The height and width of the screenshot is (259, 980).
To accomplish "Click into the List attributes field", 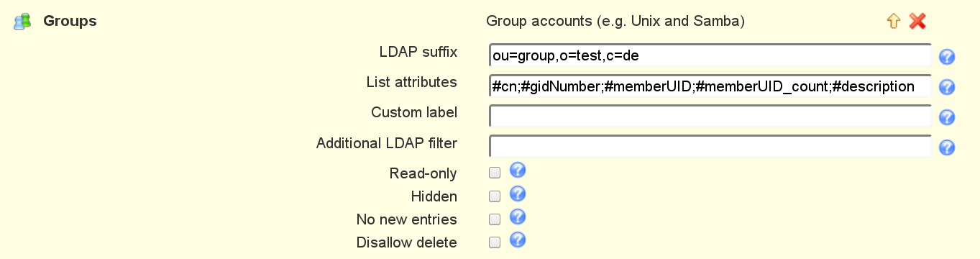I will [710, 86].
